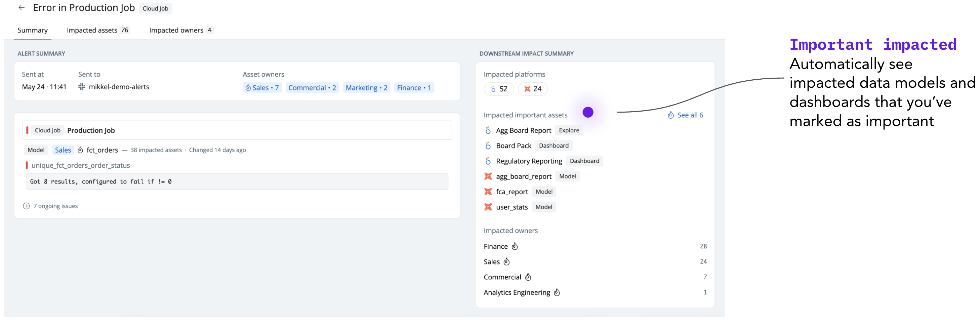
Task: Open the Summary tab
Action: [33, 30]
